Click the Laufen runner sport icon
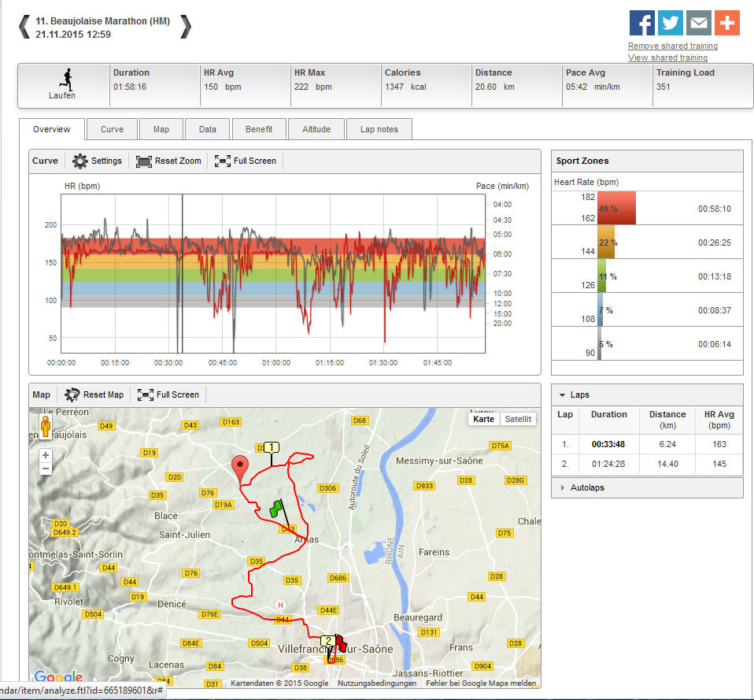 coord(68,80)
